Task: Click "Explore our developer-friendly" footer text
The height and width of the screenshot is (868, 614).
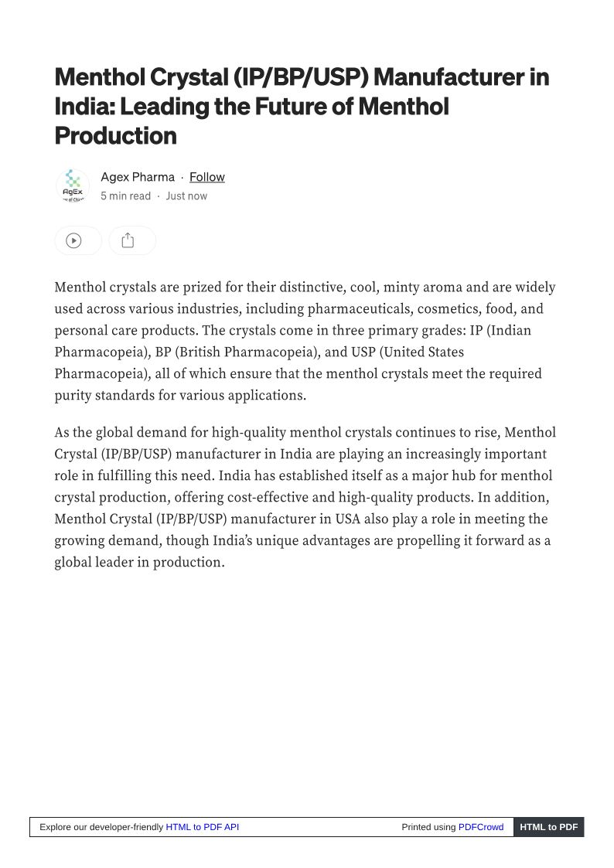Action: pyautogui.click(x=101, y=827)
